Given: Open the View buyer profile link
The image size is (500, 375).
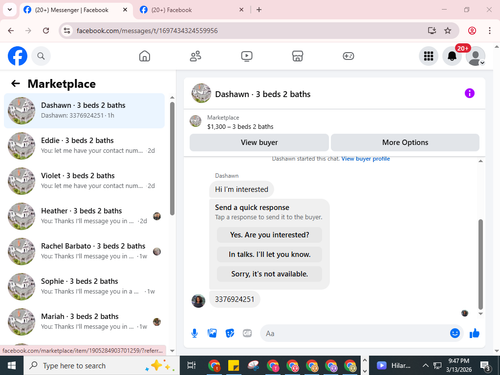Looking at the screenshot, I should (x=365, y=159).
